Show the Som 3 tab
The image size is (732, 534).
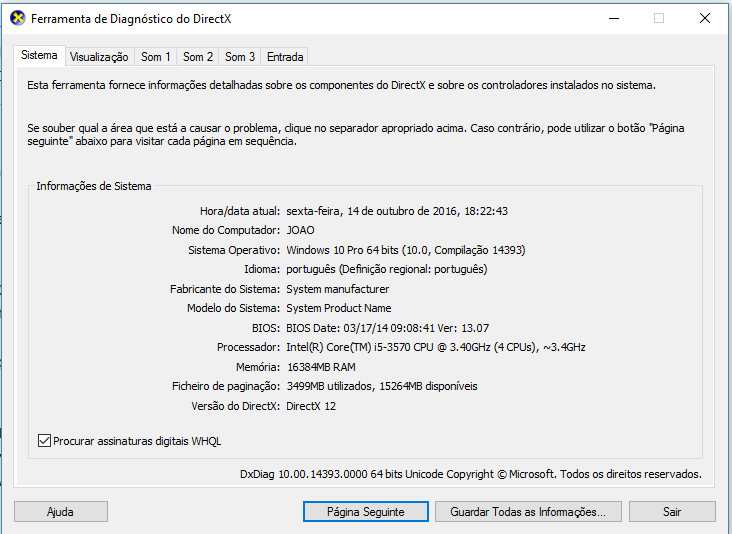pyautogui.click(x=240, y=57)
